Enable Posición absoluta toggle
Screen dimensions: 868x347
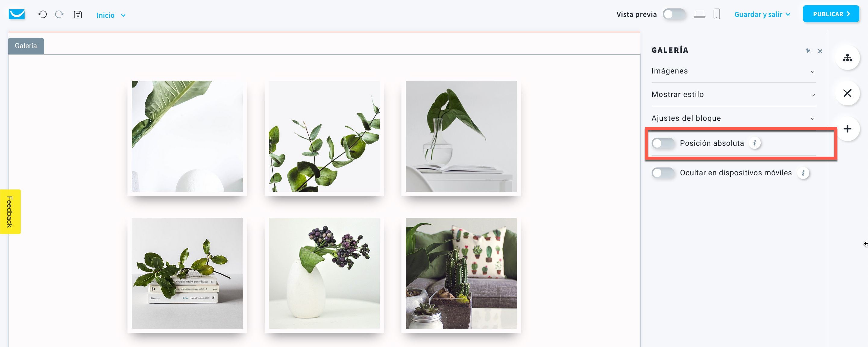coord(663,143)
